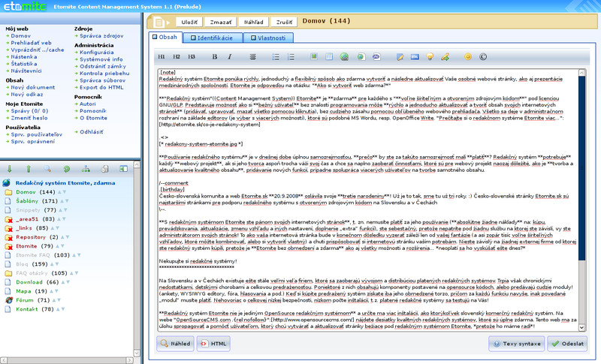Screen dimensions: 601x364
Task: Click the pencil note icon in toolbar
Action: [x=400, y=56]
